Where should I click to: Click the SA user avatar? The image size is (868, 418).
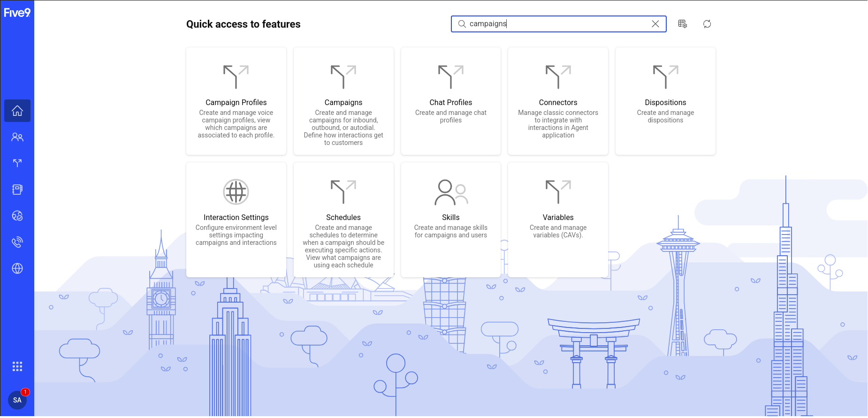(17, 400)
